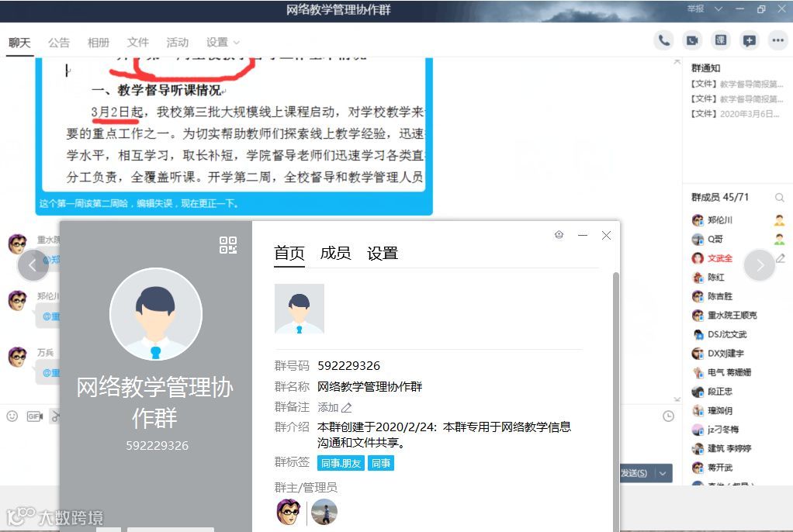This screenshot has height=532, width=793.
Task: Click the 同事.朋友 group tag
Action: click(x=341, y=463)
